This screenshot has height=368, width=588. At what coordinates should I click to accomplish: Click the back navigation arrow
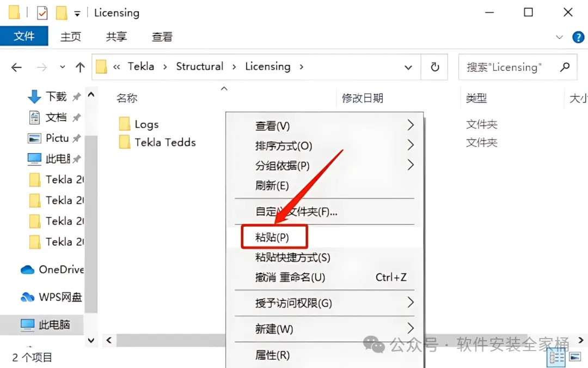click(x=16, y=67)
